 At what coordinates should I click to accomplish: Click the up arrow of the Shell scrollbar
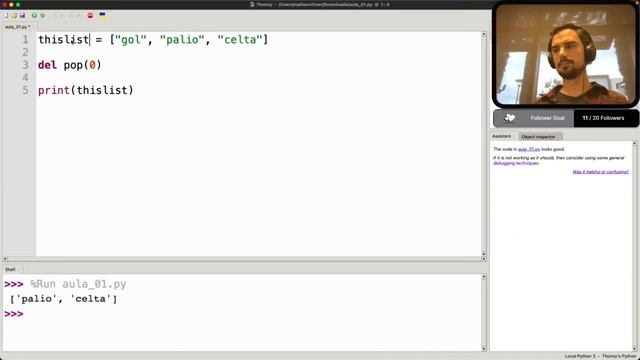tap(484, 277)
